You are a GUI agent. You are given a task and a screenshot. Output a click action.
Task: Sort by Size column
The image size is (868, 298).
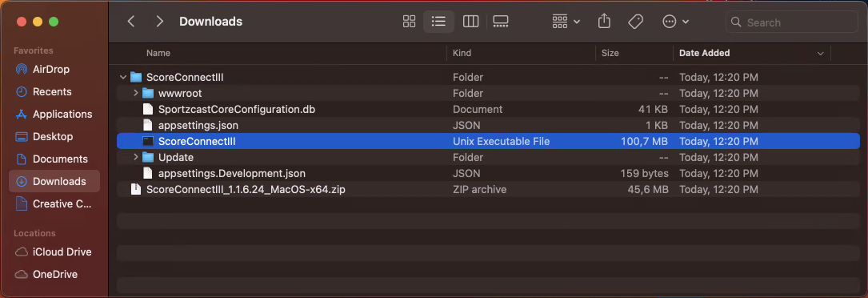[x=610, y=53]
